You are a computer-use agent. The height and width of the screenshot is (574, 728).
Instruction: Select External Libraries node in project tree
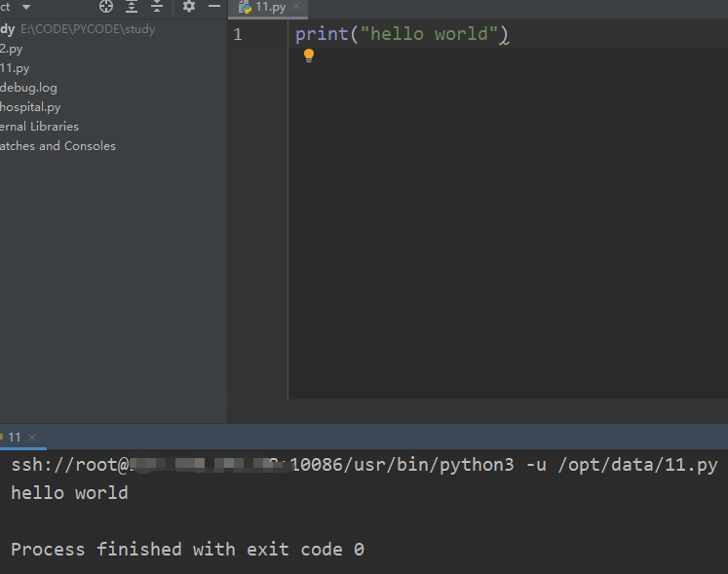[39, 127]
